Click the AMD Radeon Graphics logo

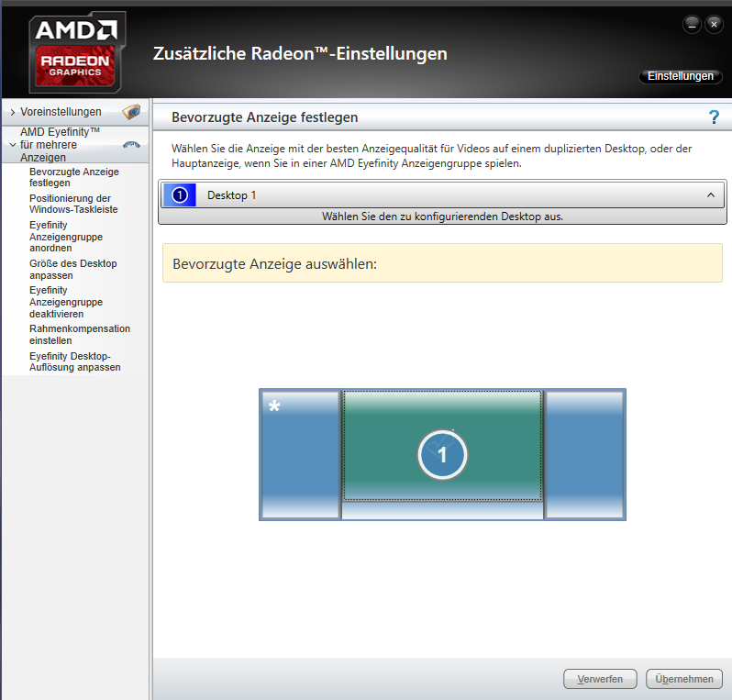point(77,53)
